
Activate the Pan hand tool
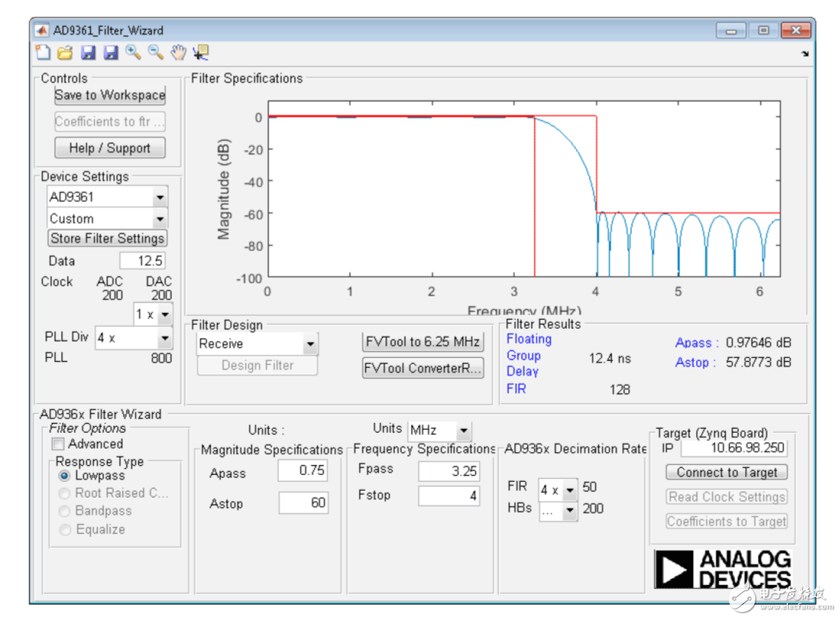tap(178, 52)
